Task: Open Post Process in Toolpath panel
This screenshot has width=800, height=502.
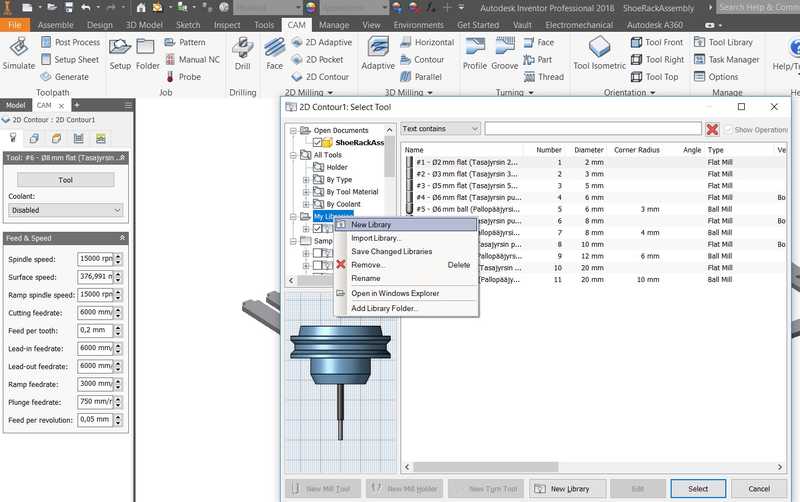Action: (x=70, y=42)
